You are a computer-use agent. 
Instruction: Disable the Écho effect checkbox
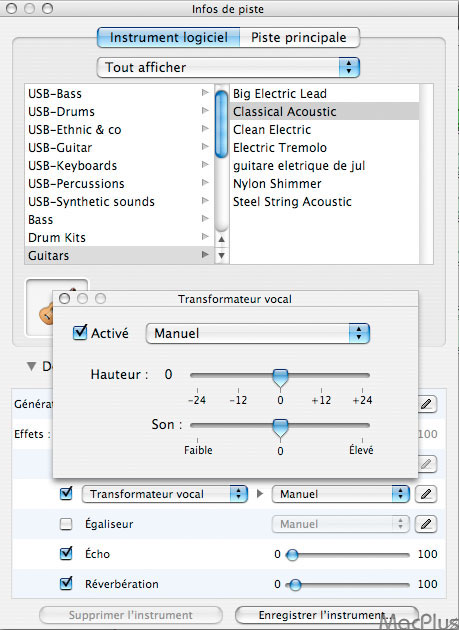point(66,554)
